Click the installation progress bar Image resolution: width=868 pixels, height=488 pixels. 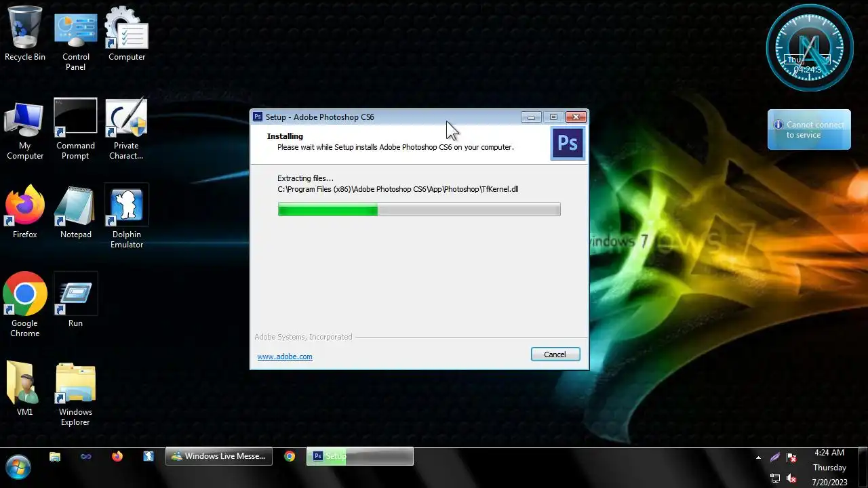click(419, 210)
